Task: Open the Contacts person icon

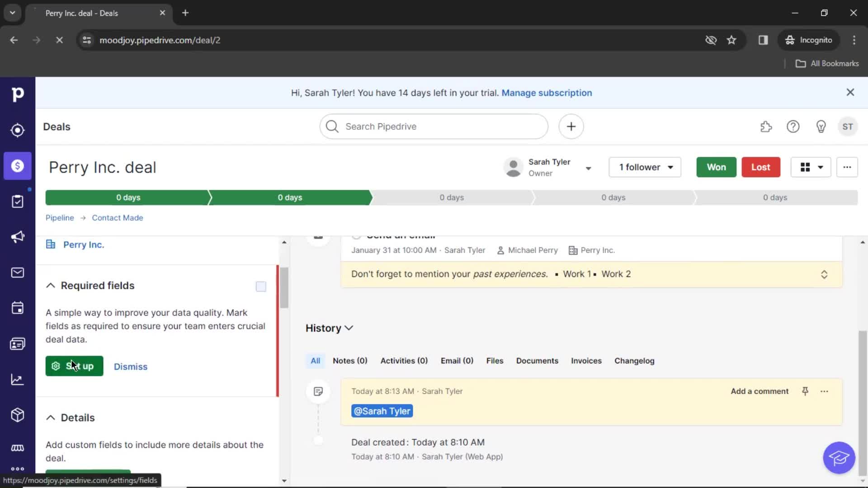Action: pyautogui.click(x=17, y=343)
